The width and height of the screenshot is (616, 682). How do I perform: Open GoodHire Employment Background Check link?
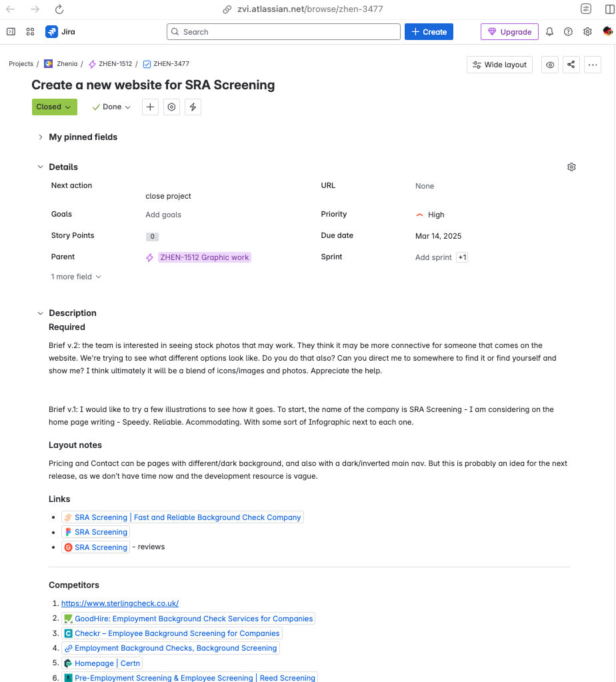(189, 619)
